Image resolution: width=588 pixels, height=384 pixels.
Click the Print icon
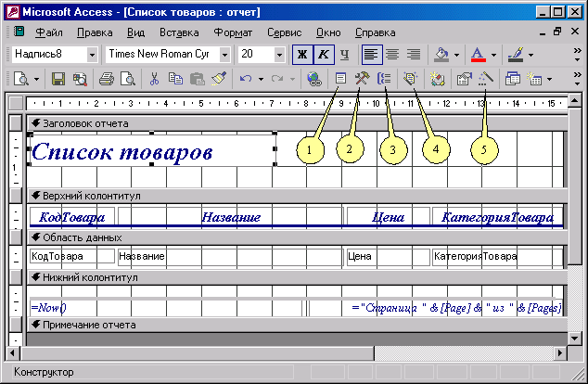point(107,80)
